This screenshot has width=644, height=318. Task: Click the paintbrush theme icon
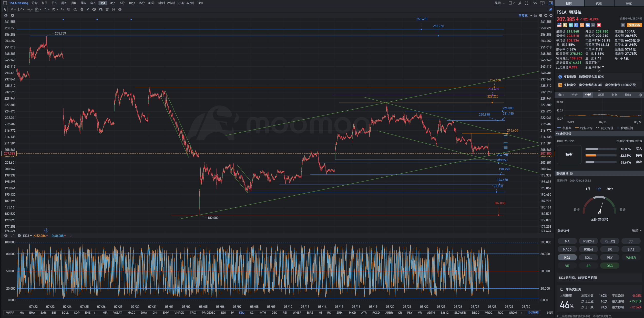520,3
